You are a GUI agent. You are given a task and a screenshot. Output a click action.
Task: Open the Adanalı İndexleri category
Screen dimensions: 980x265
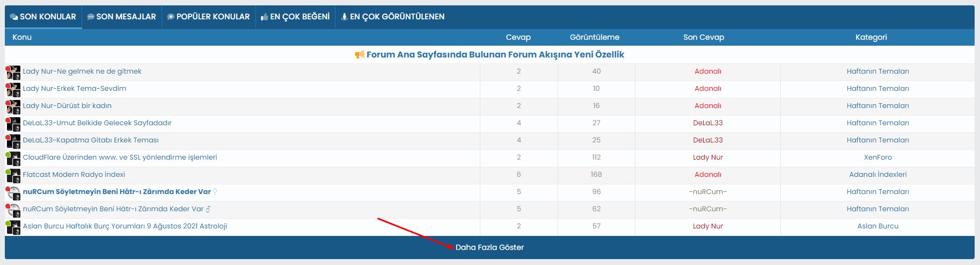click(877, 175)
